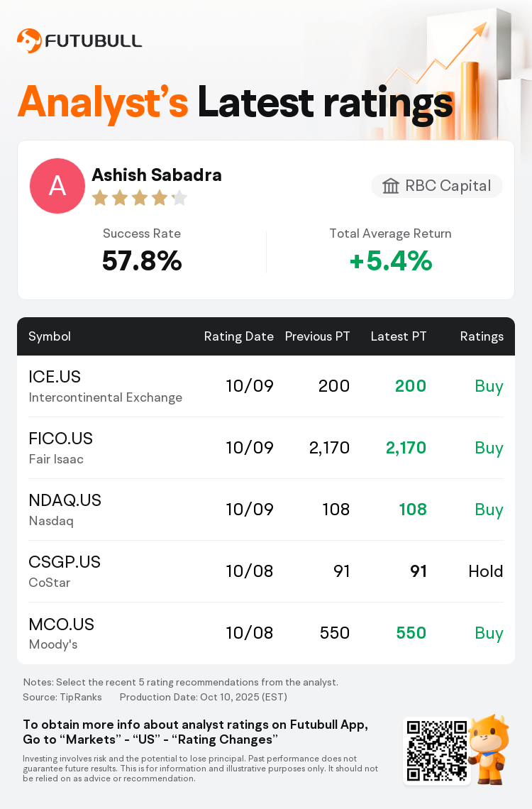Screen dimensions: 532x809
Task: Click the RBC Capital badge
Action: (x=437, y=186)
